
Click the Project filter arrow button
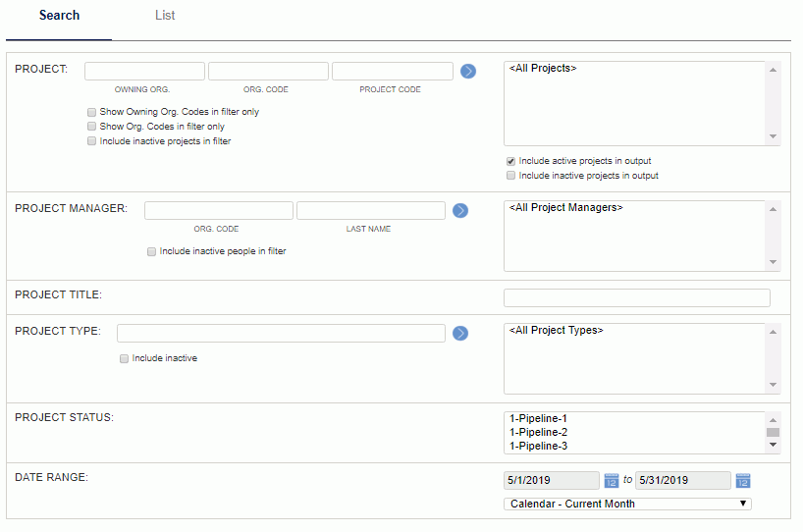468,72
